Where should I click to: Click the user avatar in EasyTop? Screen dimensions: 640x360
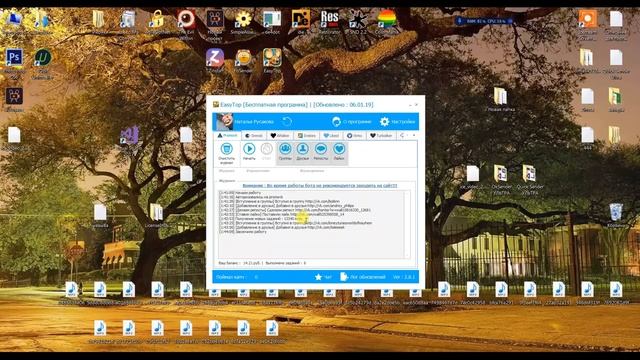(224, 122)
